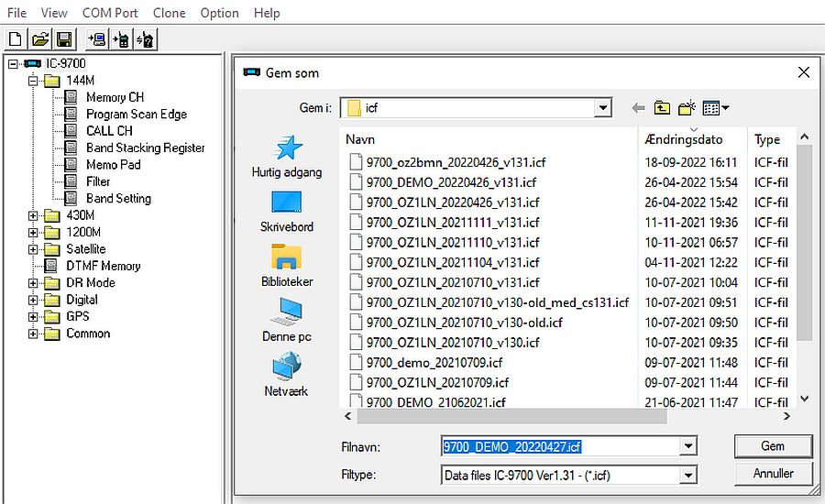825x504 pixels.
Task: Click the New file toolbar icon
Action: click(16, 39)
